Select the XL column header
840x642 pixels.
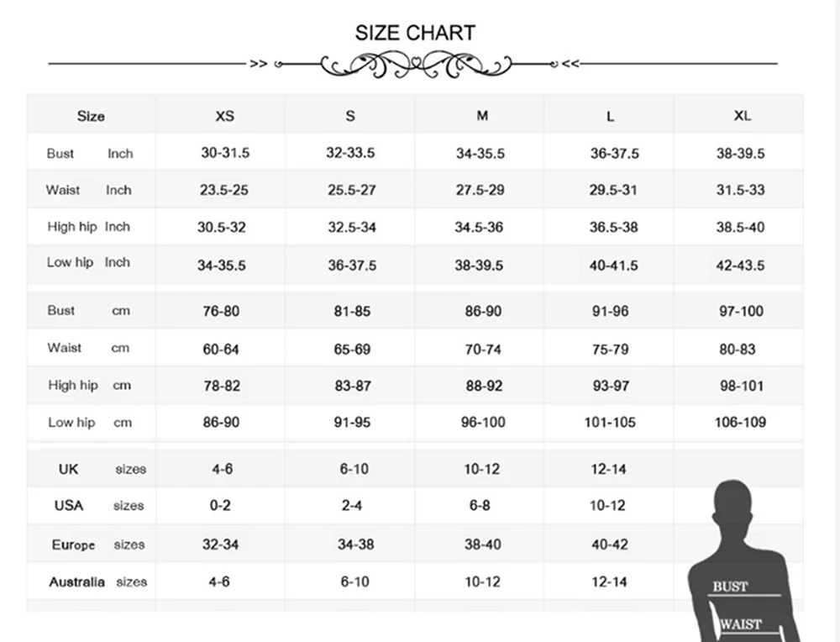pos(742,115)
